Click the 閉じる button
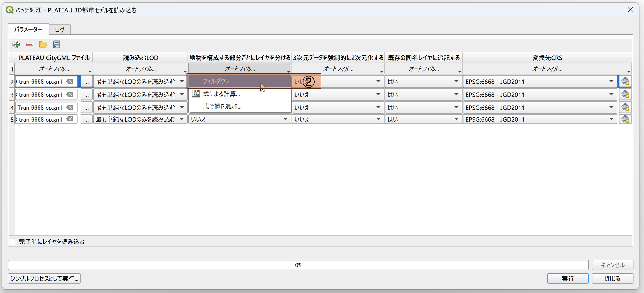Viewport: 644px width, 293px height. point(612,278)
